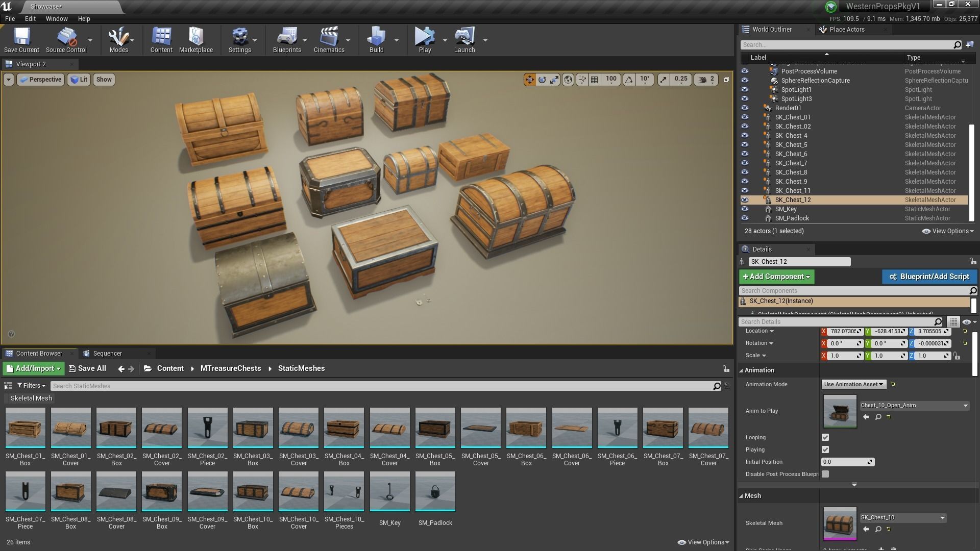Screen dimensions: 980x551
Task: Open the Filters dropdown
Action: (x=31, y=386)
